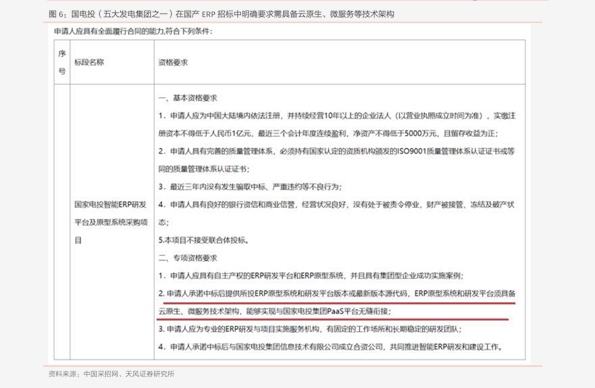Click the intro line 申请人应具有全面履行合同的能力

click(x=133, y=31)
